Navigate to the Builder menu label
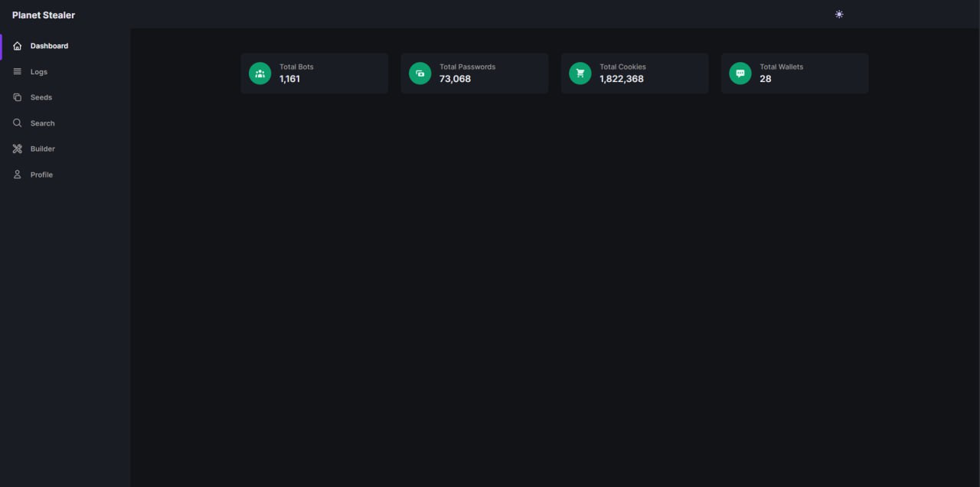Image resolution: width=980 pixels, height=487 pixels. (x=43, y=149)
